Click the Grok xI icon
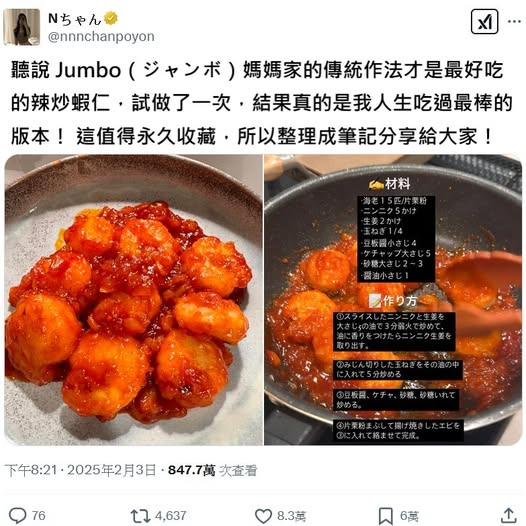The image size is (526, 526). point(484,22)
